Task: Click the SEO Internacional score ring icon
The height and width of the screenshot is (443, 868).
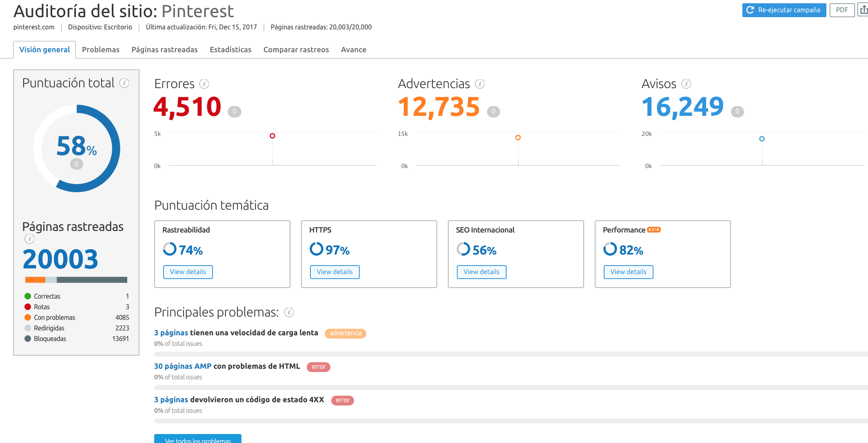Action: point(463,249)
